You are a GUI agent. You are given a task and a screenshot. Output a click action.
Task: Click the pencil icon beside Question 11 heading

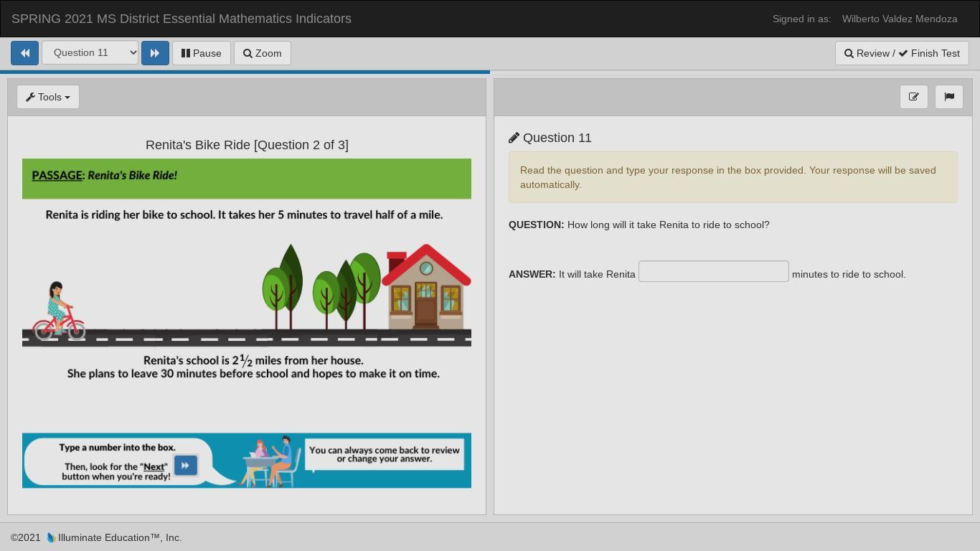(514, 138)
